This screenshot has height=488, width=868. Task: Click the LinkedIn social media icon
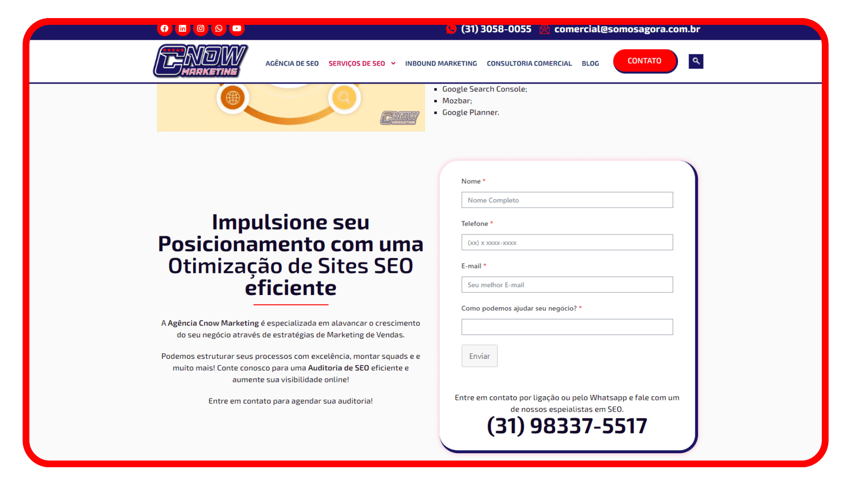click(183, 28)
